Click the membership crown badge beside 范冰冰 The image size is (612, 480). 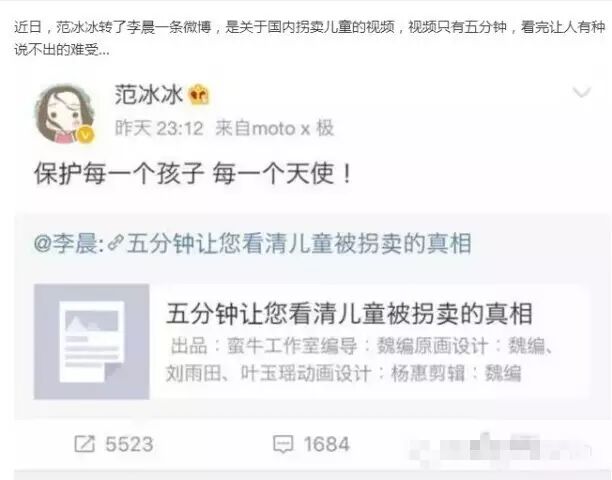pyautogui.click(x=199, y=95)
